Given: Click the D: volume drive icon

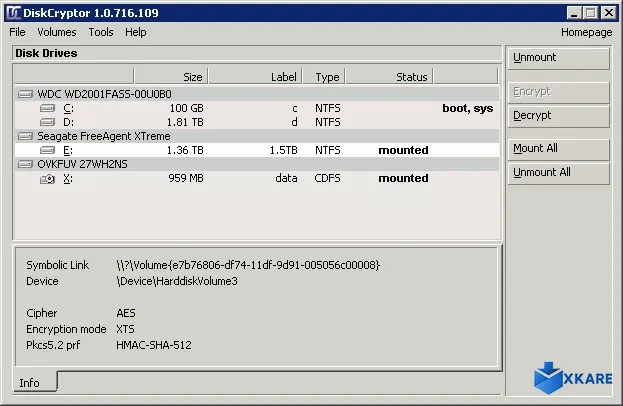Looking at the screenshot, I should click(47, 122).
